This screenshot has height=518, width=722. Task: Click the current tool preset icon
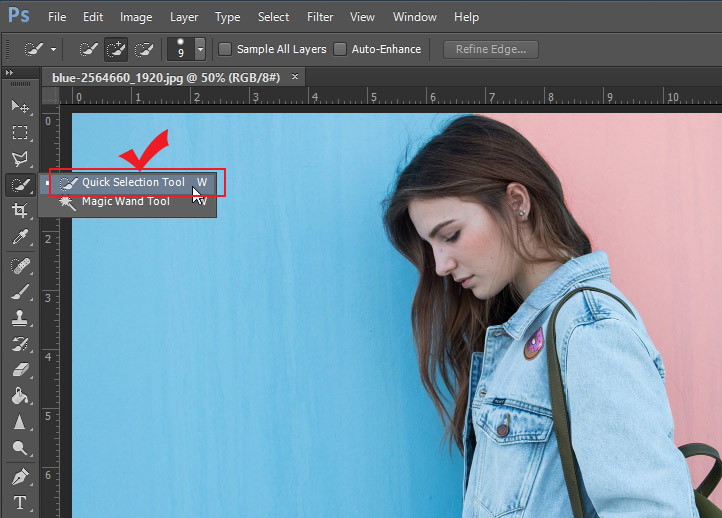33,49
